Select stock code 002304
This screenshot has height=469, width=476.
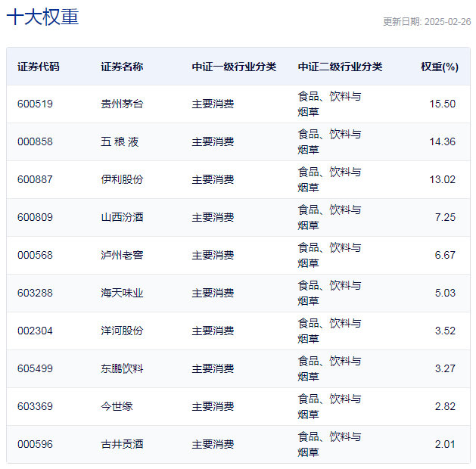click(36, 331)
